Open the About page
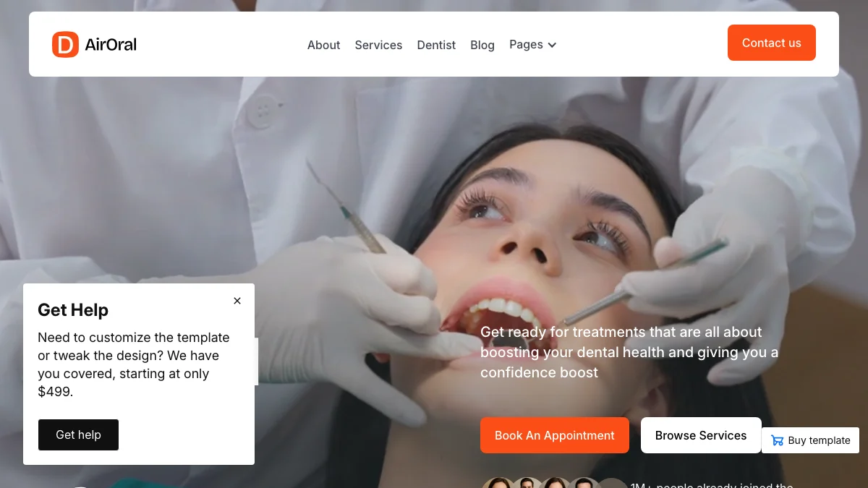The height and width of the screenshot is (488, 868). (x=323, y=45)
